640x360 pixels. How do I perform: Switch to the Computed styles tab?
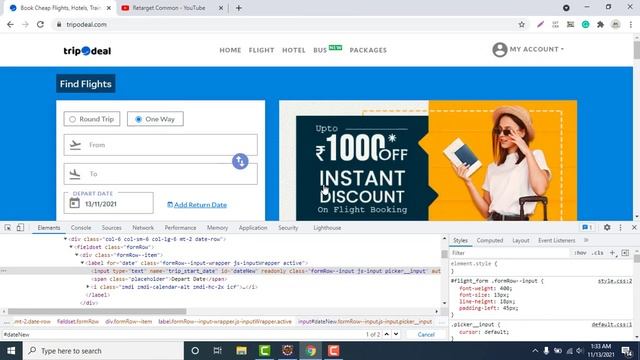tap(489, 240)
